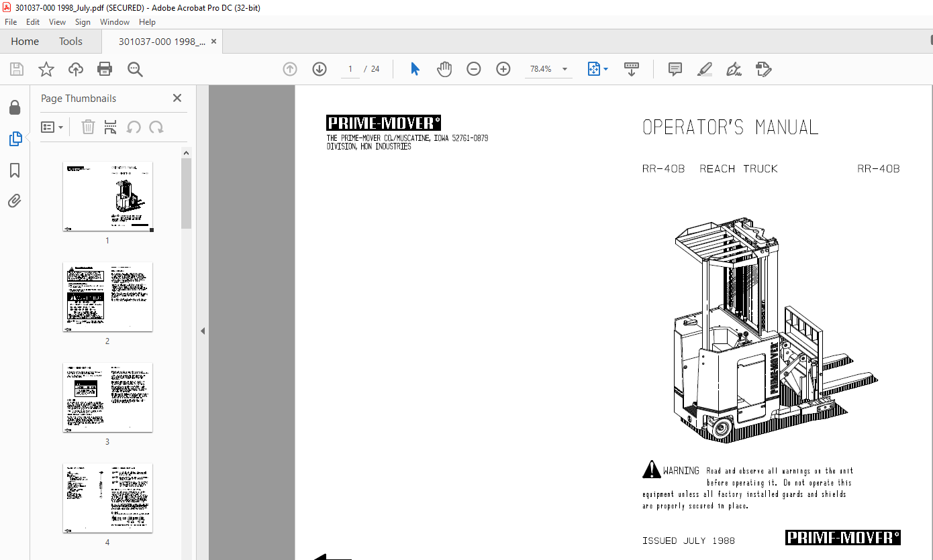Bookmark the file with the star icon
933x560 pixels.
click(46, 69)
